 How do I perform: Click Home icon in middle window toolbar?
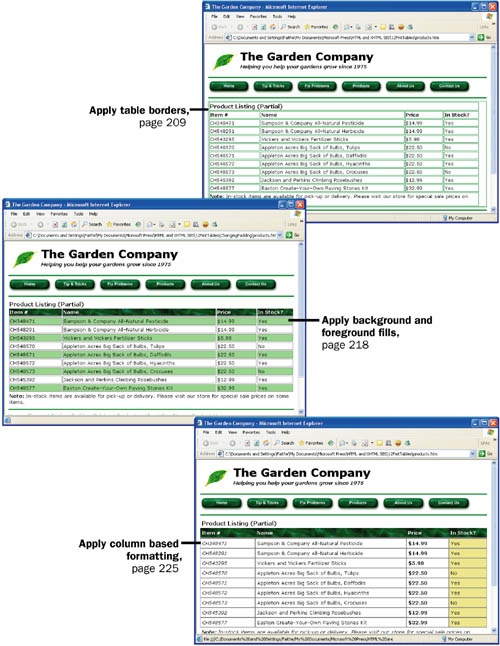74,225
